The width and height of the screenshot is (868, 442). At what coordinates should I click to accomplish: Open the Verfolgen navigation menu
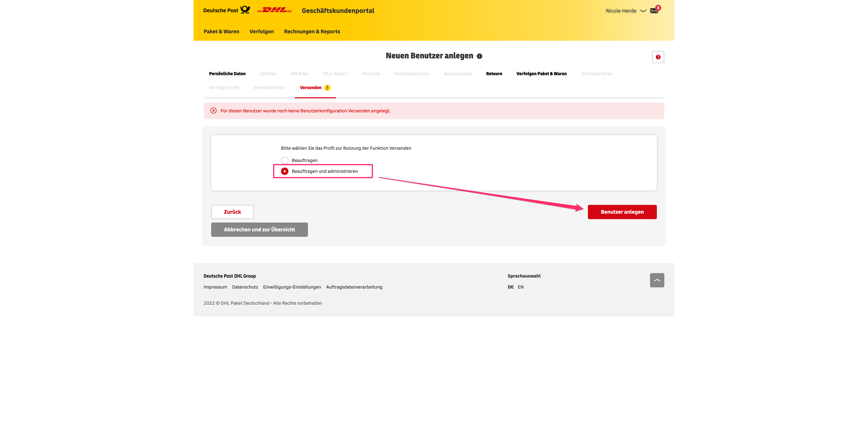pos(261,31)
